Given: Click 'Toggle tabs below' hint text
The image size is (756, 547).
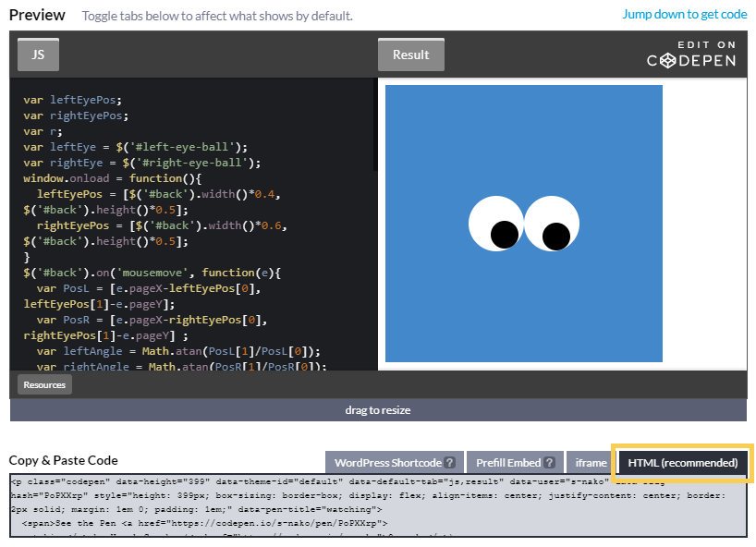Looking at the screenshot, I should (x=217, y=16).
